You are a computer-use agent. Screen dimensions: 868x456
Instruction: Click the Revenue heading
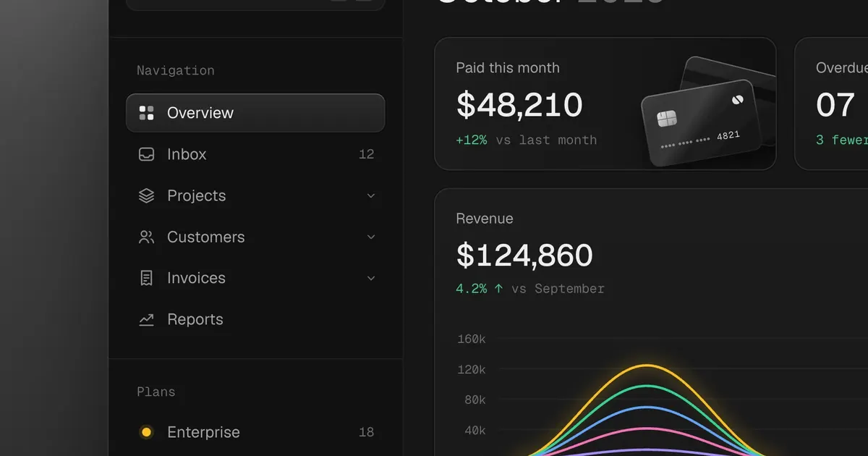tap(485, 219)
